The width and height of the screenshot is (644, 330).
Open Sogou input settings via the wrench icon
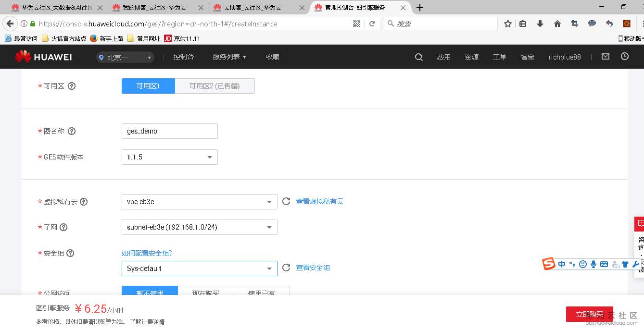635,264
